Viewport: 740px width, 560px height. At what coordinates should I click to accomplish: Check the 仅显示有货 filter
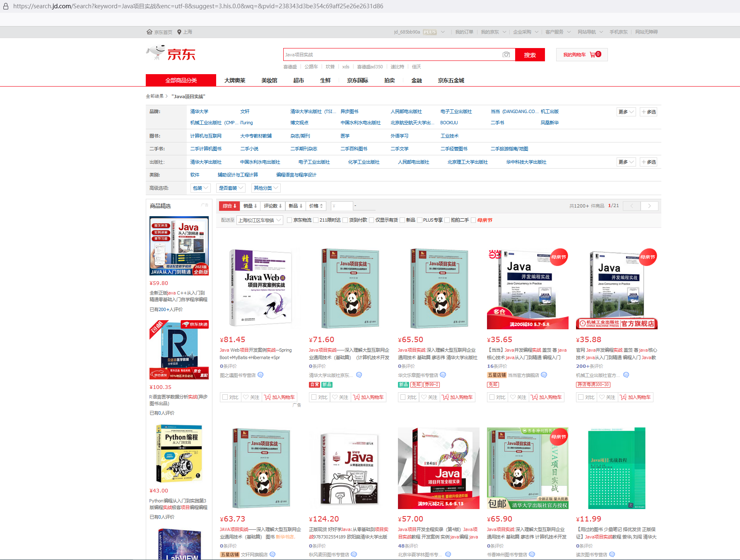coord(371,220)
